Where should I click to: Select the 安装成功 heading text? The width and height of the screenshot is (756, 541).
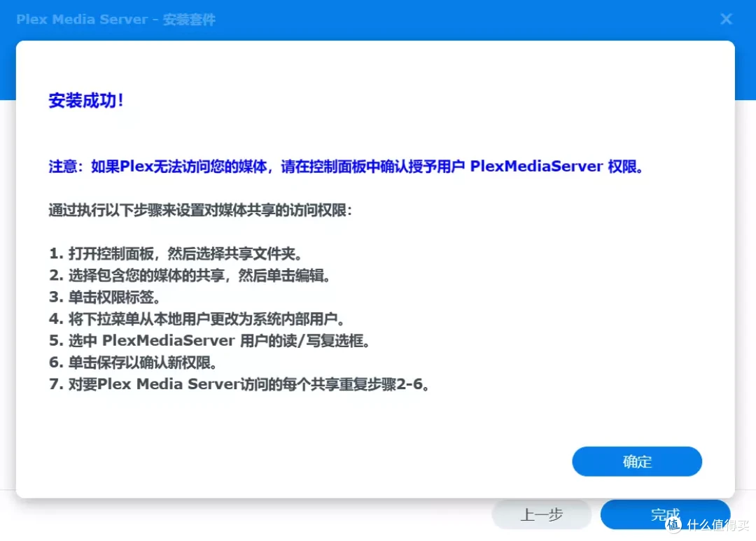tap(87, 100)
